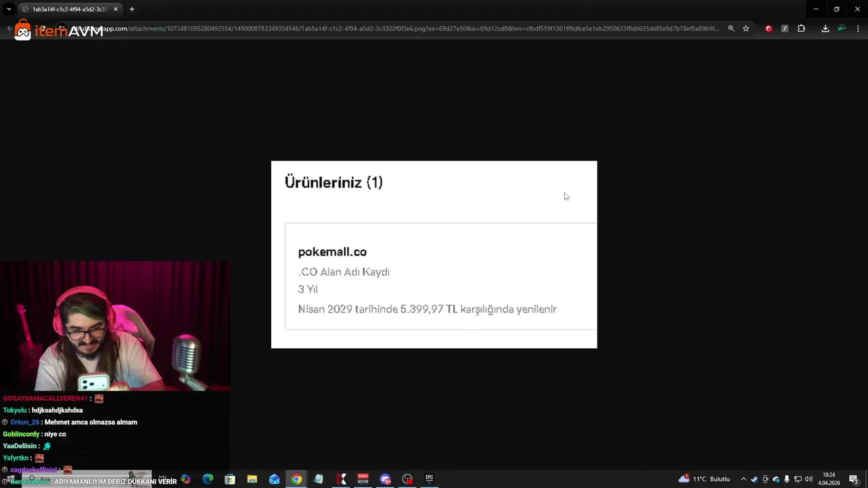Viewport: 868px width, 488px height.
Task: Click chat username Tokyolu
Action: pyautogui.click(x=15, y=410)
